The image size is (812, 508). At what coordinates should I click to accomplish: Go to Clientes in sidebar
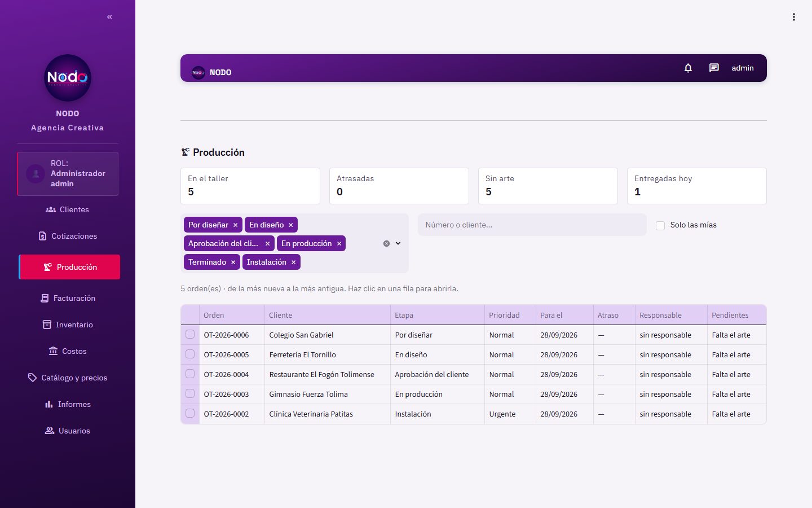click(x=68, y=209)
